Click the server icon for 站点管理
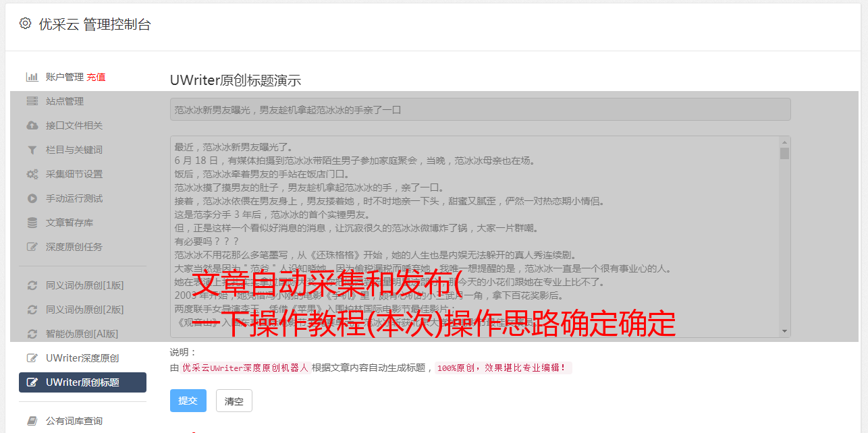The width and height of the screenshot is (868, 433). tap(32, 101)
